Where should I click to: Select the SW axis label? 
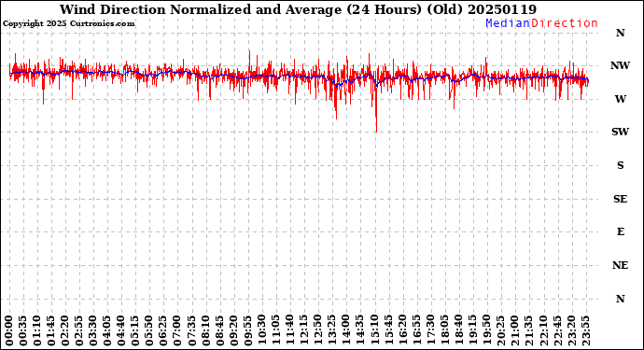pos(620,132)
